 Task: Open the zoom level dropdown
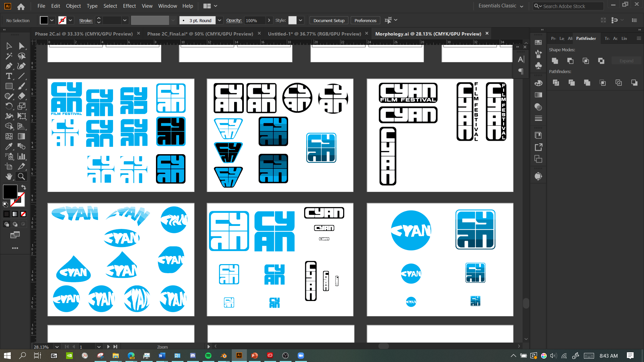tap(57, 347)
